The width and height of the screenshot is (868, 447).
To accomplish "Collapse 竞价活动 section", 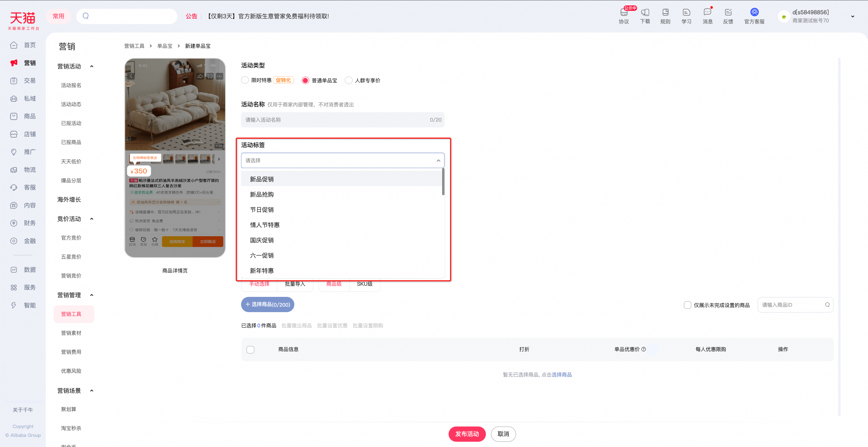I will (92, 219).
